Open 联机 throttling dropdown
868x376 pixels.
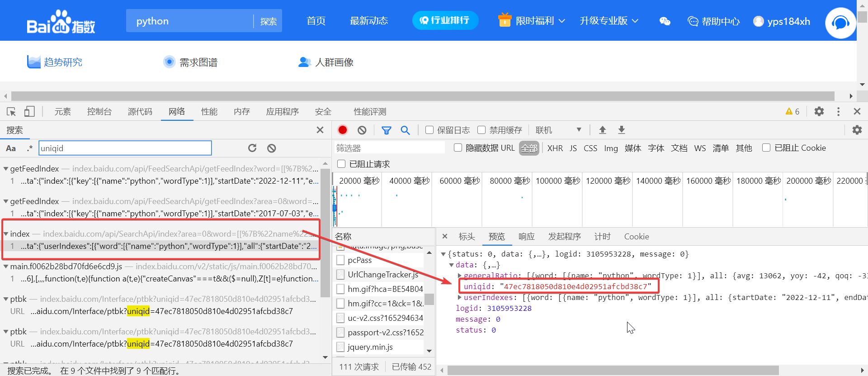pyautogui.click(x=558, y=130)
